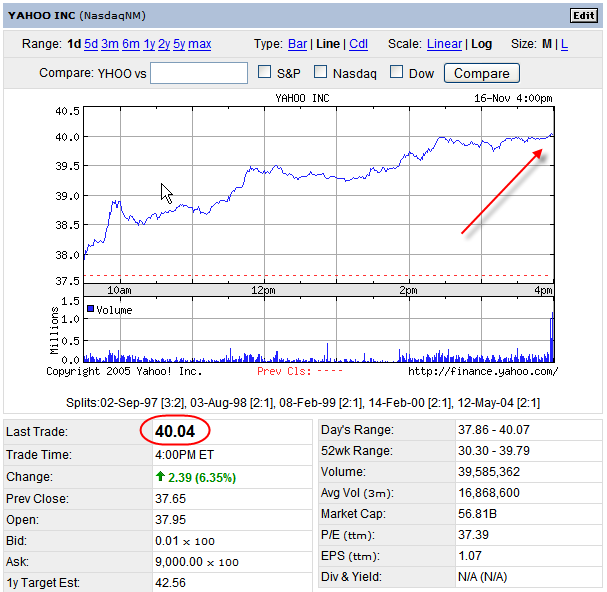
Task: Switch range to 1y
Action: click(149, 44)
